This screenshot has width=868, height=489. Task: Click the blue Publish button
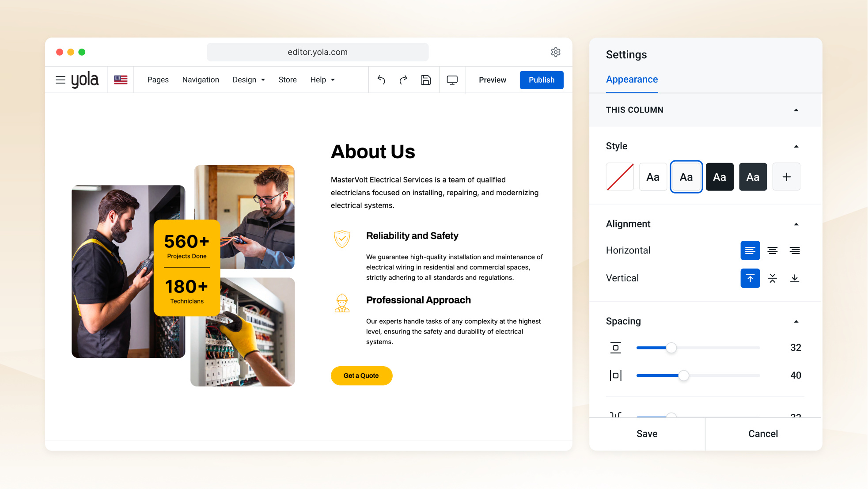(542, 80)
